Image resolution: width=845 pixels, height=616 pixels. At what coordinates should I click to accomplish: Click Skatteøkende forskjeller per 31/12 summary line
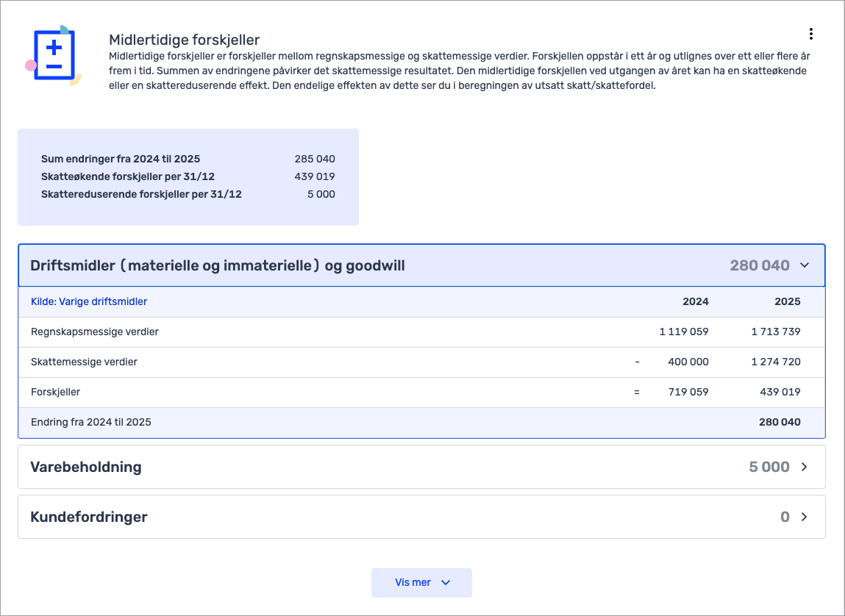[x=128, y=176]
